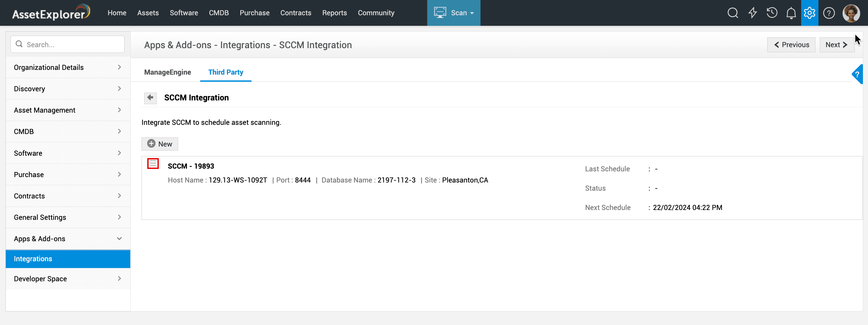
Task: Open the SCCM - 19893 actions menu icon
Action: [x=153, y=164]
